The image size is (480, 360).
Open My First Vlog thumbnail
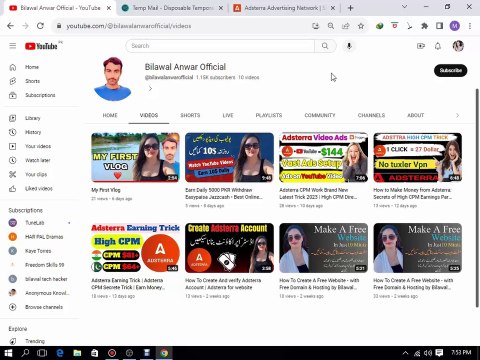tap(135, 157)
